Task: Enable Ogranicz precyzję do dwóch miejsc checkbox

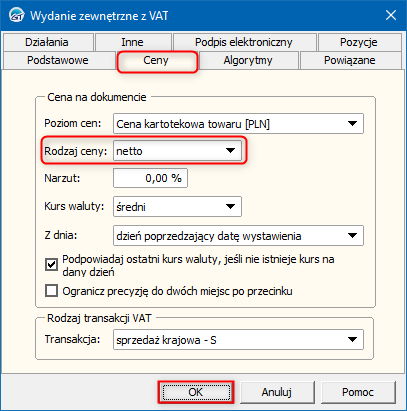Action: [51, 291]
